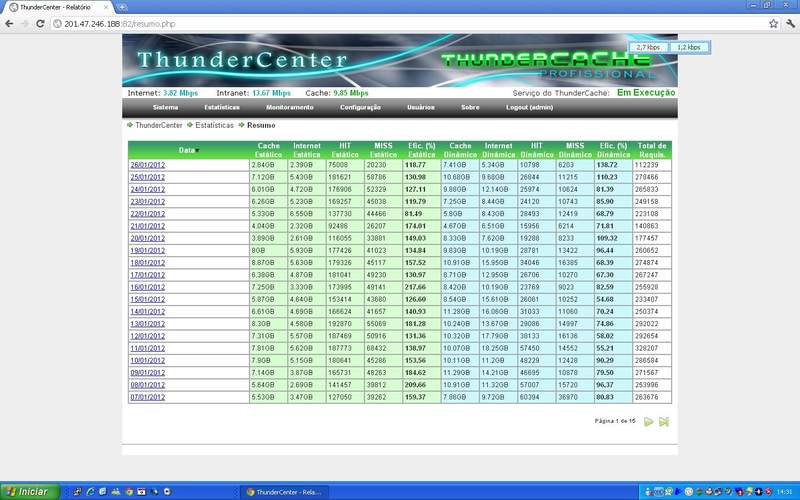Open ThunderCenter taskbar window button
The width and height of the screenshot is (800, 500).
point(285,492)
